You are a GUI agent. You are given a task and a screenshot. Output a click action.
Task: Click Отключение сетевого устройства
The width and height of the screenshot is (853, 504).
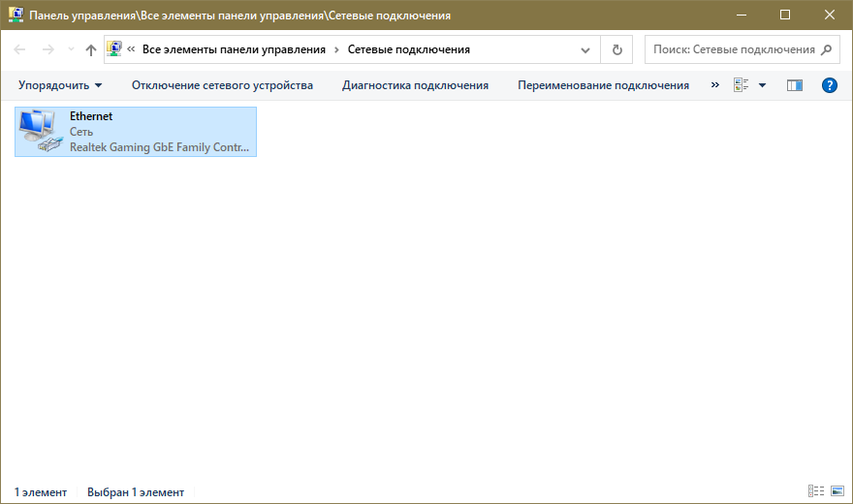click(x=222, y=85)
